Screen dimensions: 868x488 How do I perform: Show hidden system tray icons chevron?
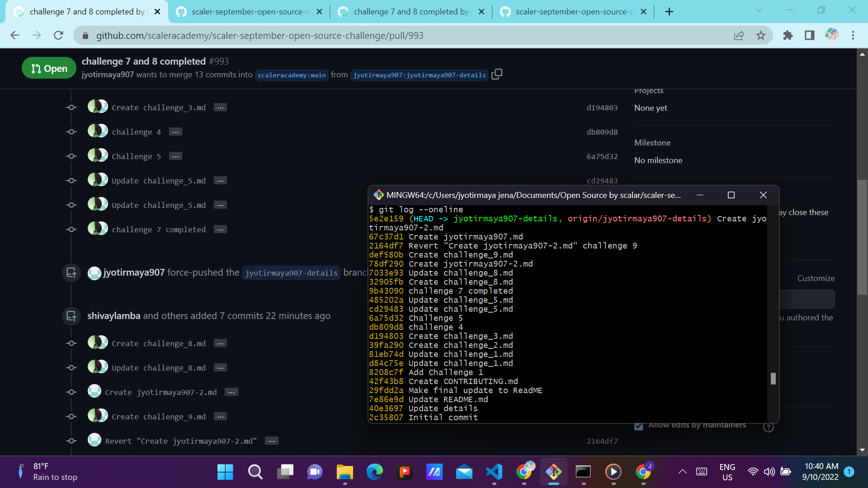[682, 472]
